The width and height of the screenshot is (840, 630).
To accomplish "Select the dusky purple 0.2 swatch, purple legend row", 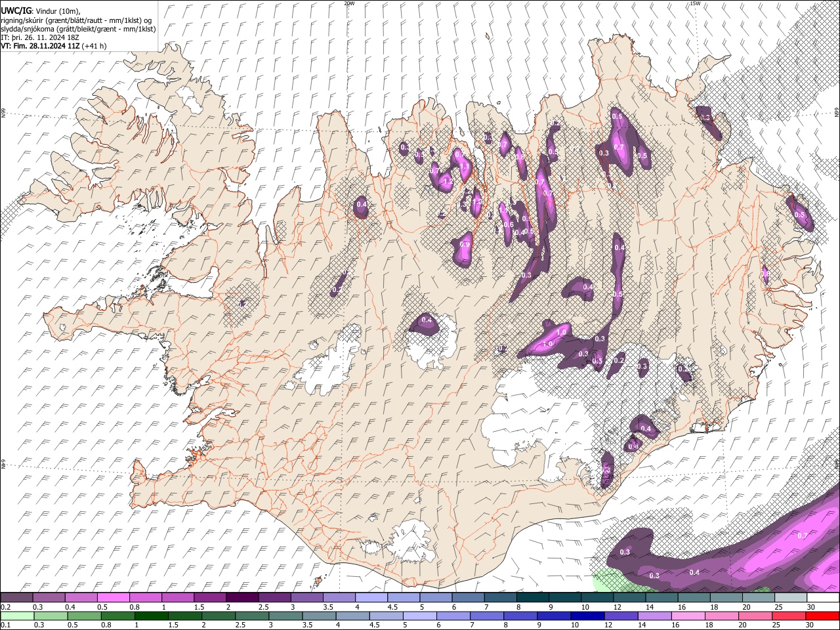I will click(x=16, y=598).
